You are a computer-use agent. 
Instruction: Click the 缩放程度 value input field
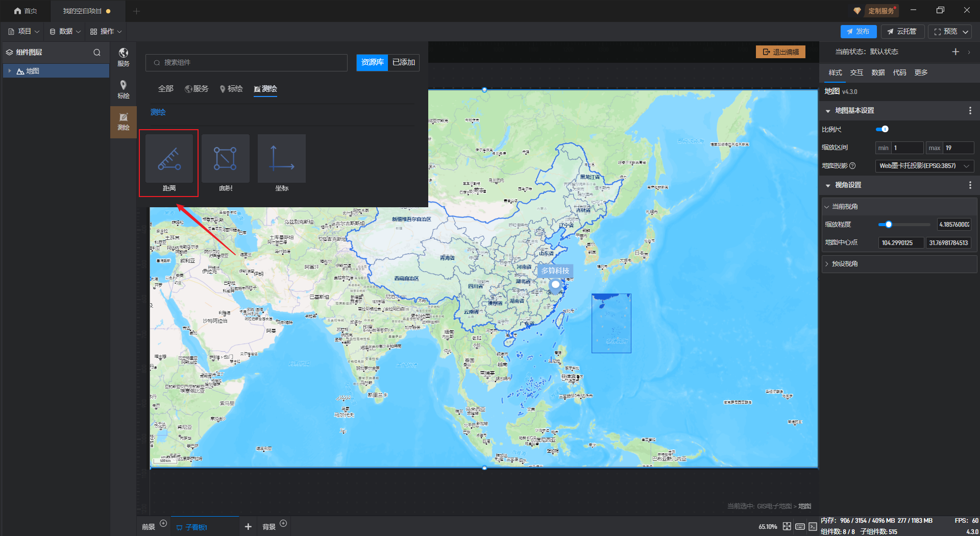coord(954,225)
